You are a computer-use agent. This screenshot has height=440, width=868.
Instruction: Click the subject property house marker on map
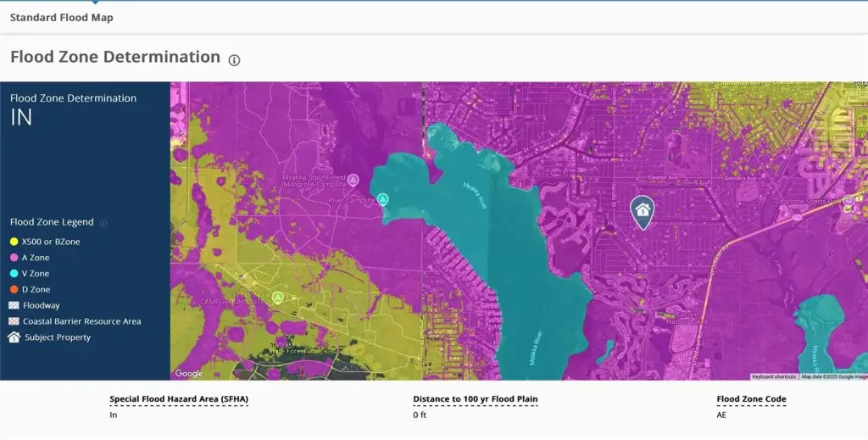click(643, 210)
